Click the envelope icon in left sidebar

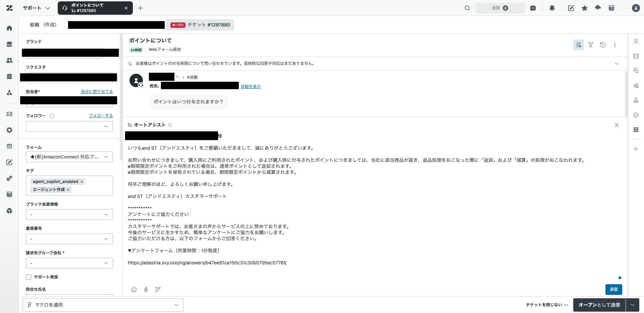click(x=9, y=114)
